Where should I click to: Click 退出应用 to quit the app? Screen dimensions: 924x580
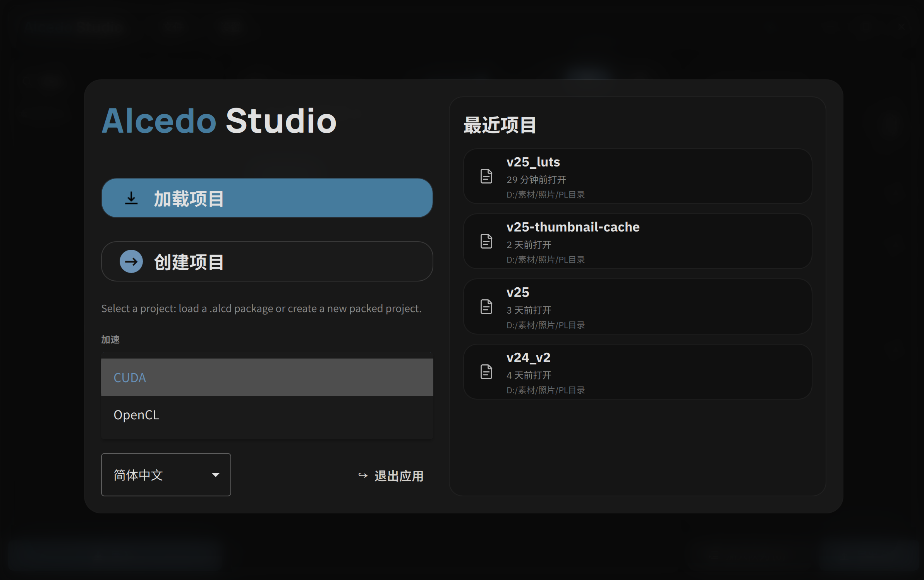391,476
